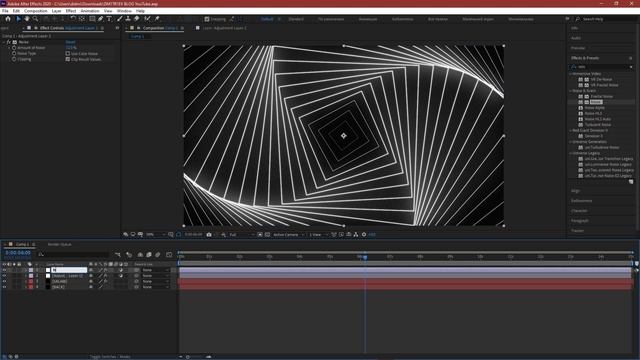Select the Standard workspace
Image resolution: width=640 pixels, height=360 pixels.
(x=296, y=19)
